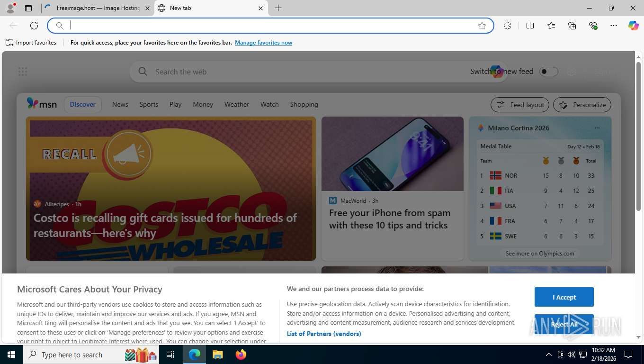Click I Accept privacy button
The image size is (644, 364).
pos(564,297)
